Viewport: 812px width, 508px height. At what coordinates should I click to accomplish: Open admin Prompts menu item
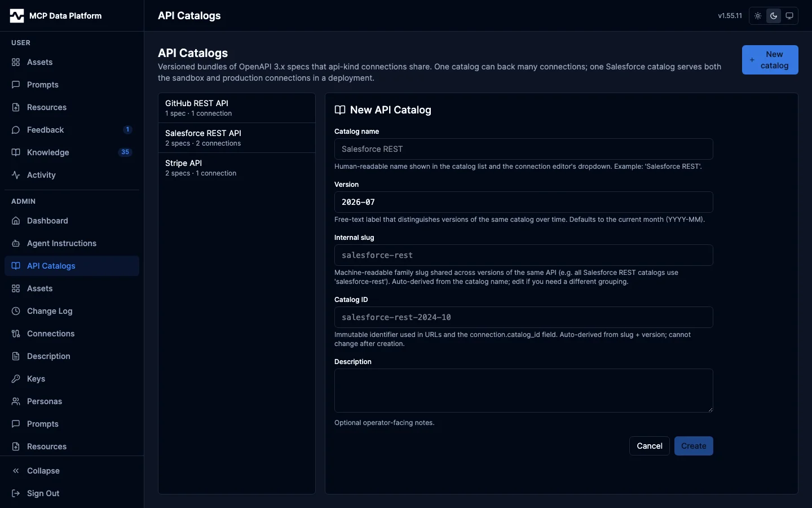coord(72,424)
